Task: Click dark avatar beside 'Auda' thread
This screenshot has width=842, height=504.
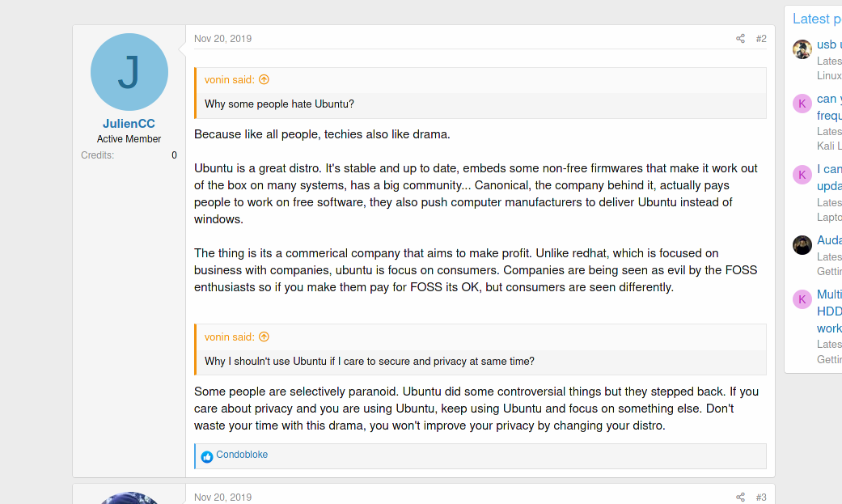Action: pos(802,245)
